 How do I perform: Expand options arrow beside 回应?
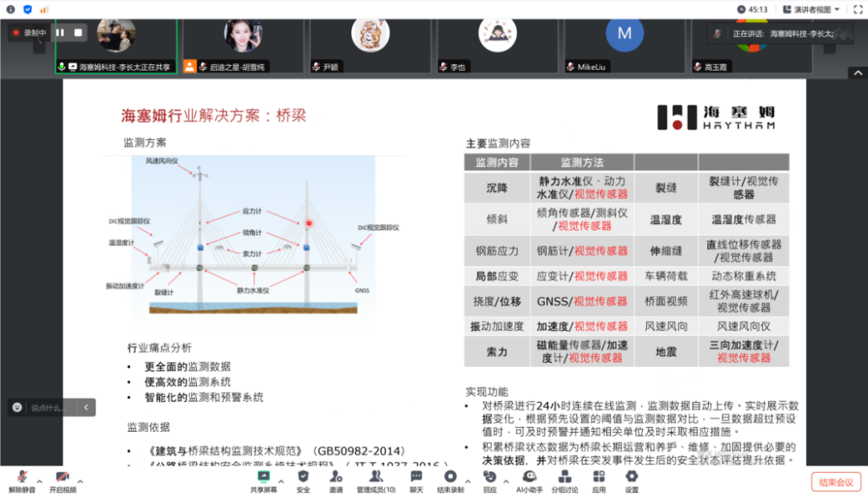506,482
